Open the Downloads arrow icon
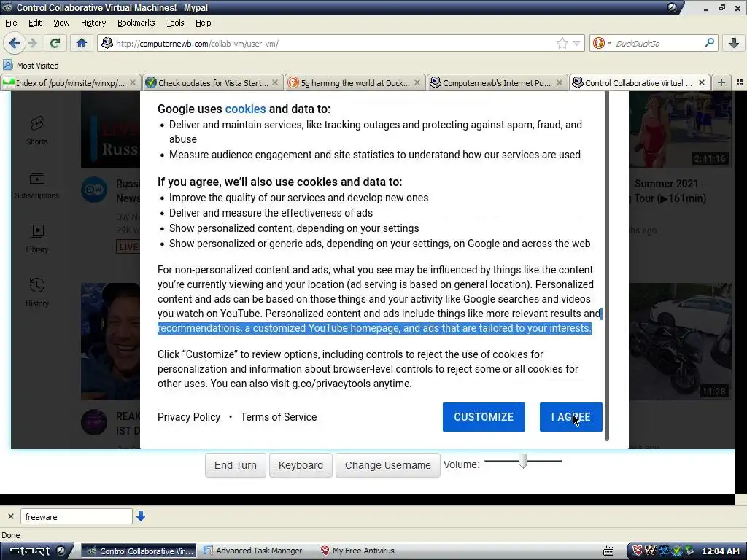The image size is (747, 560). [x=734, y=43]
